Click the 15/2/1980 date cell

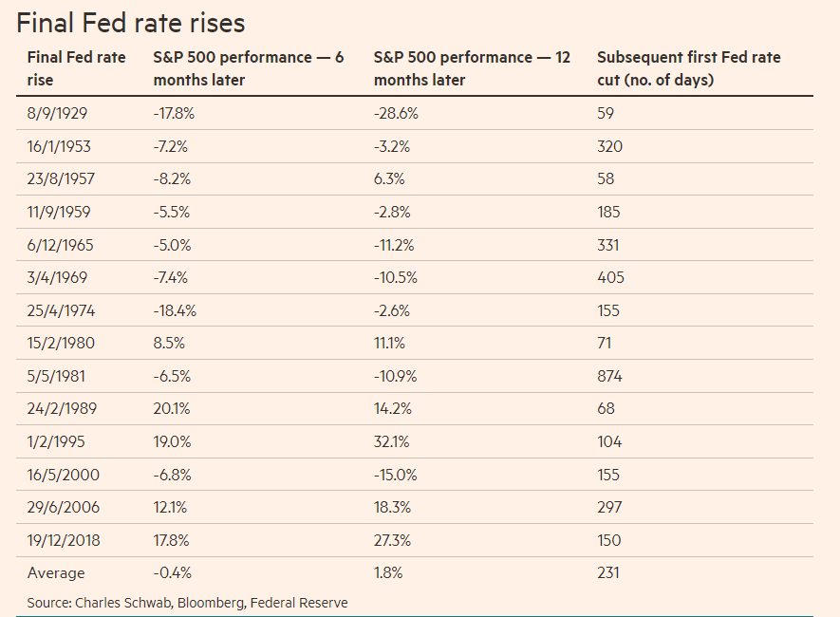point(61,344)
